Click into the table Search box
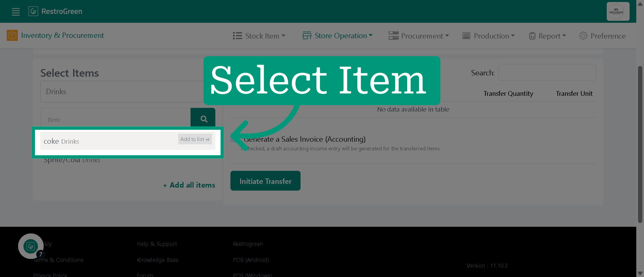 [x=547, y=72]
